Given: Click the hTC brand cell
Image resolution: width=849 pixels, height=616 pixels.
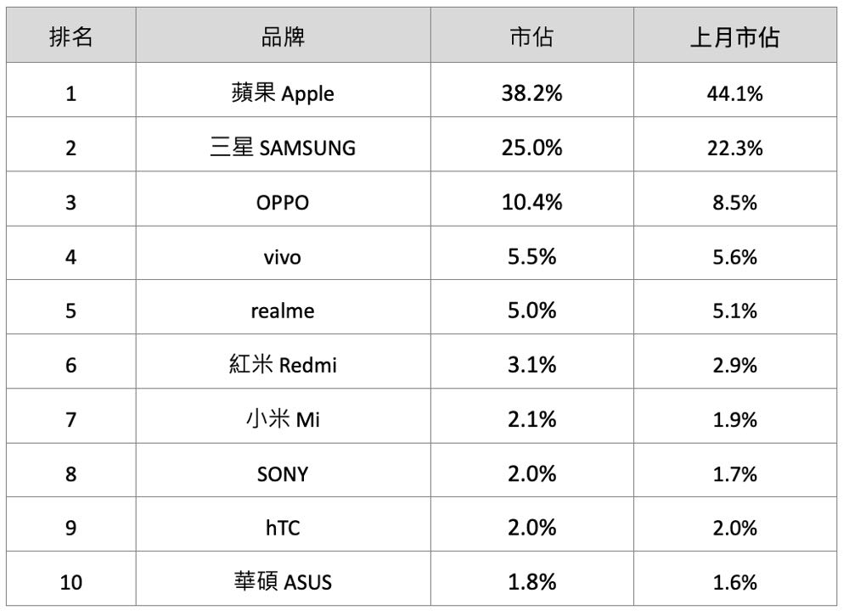Looking at the screenshot, I should click(x=282, y=528).
